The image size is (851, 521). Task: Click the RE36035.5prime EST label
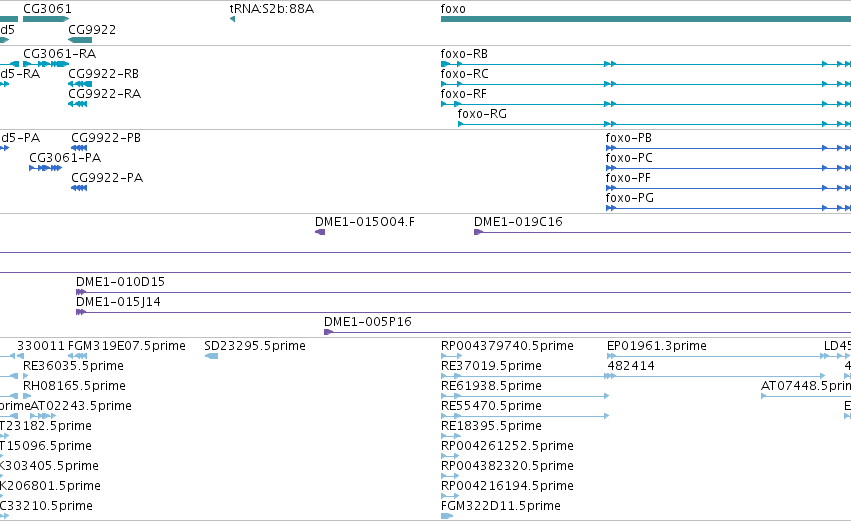pos(73,366)
